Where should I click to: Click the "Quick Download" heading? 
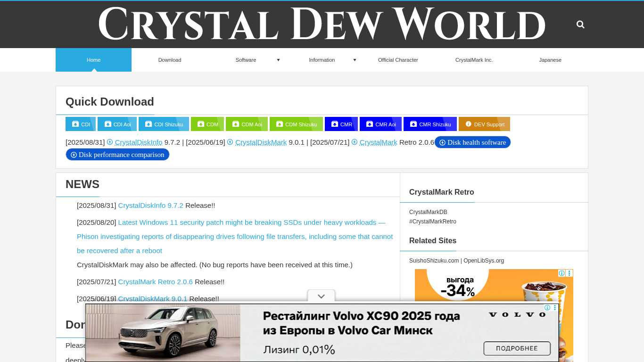pyautogui.click(x=110, y=102)
